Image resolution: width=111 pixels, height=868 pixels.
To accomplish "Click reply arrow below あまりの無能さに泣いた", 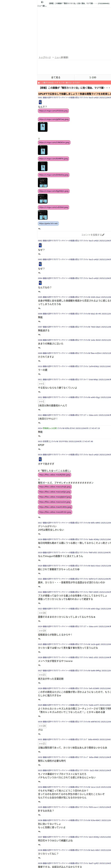I will (39, 348).
